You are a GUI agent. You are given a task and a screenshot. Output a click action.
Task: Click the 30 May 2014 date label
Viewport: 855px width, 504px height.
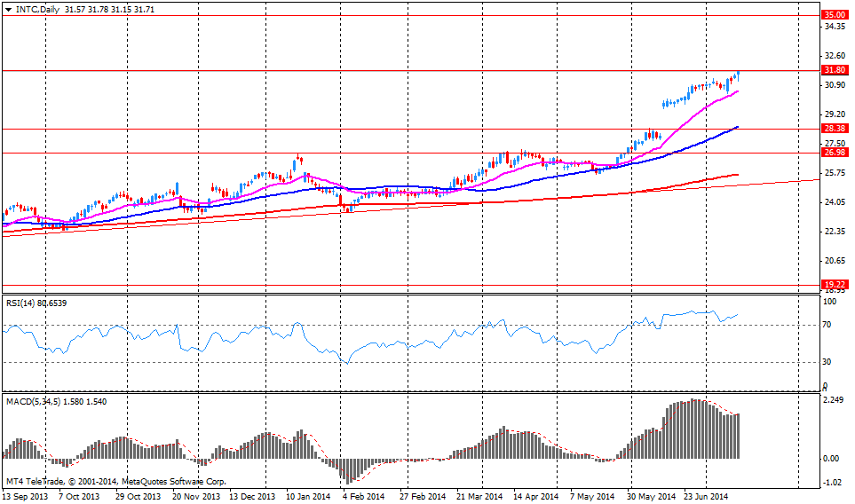click(651, 496)
